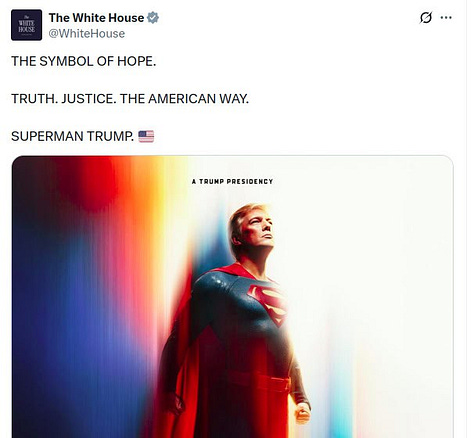Viewport: 474px width, 438px height.
Task: Open the White House profile avatar
Action: pyautogui.click(x=26, y=25)
